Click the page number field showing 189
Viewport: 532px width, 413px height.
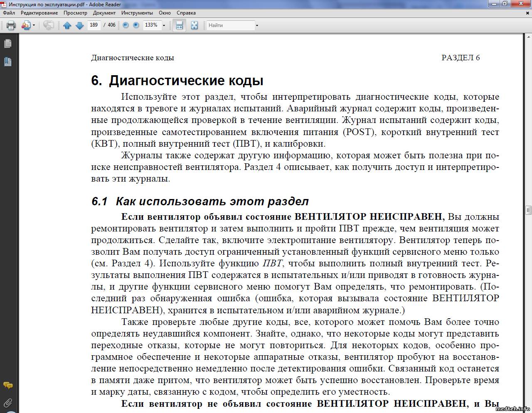[94, 25]
